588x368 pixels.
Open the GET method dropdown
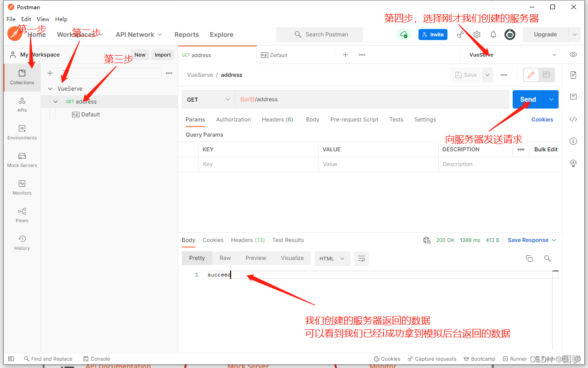pos(209,99)
